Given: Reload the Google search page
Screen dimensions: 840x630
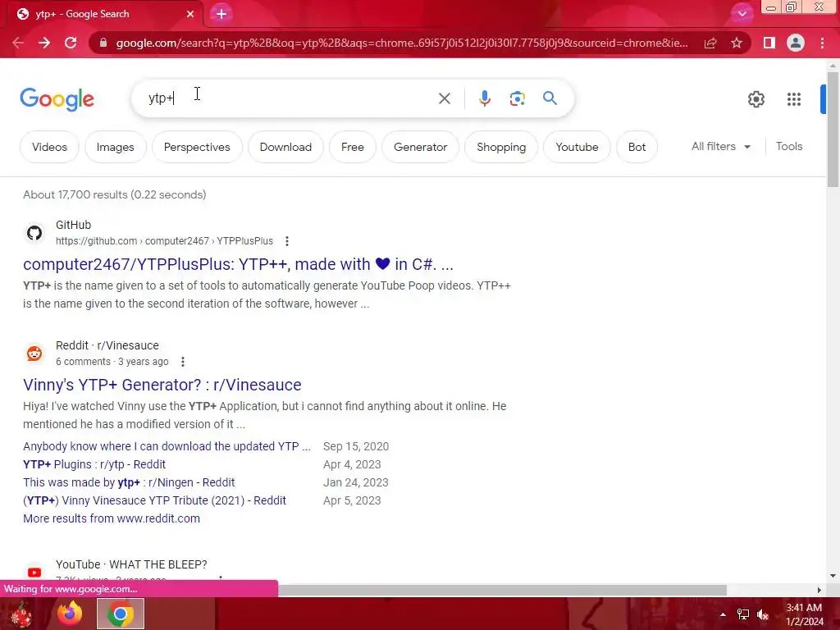Looking at the screenshot, I should (x=71, y=43).
